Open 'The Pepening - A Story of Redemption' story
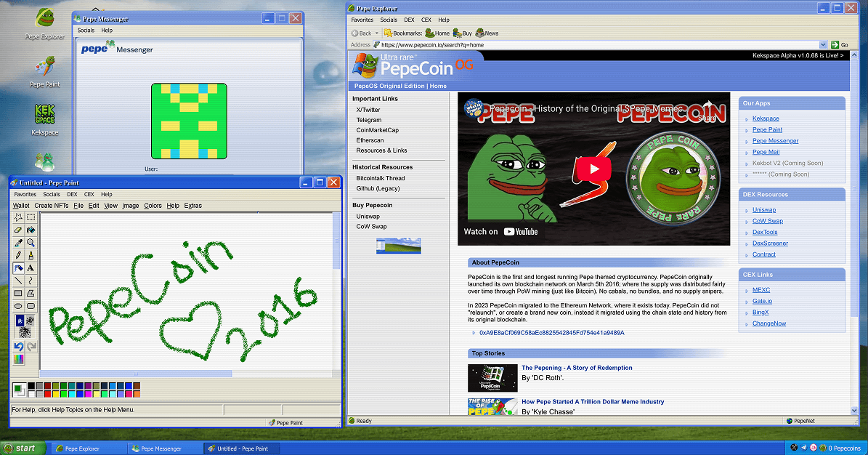The width and height of the screenshot is (868, 455). [x=577, y=368]
